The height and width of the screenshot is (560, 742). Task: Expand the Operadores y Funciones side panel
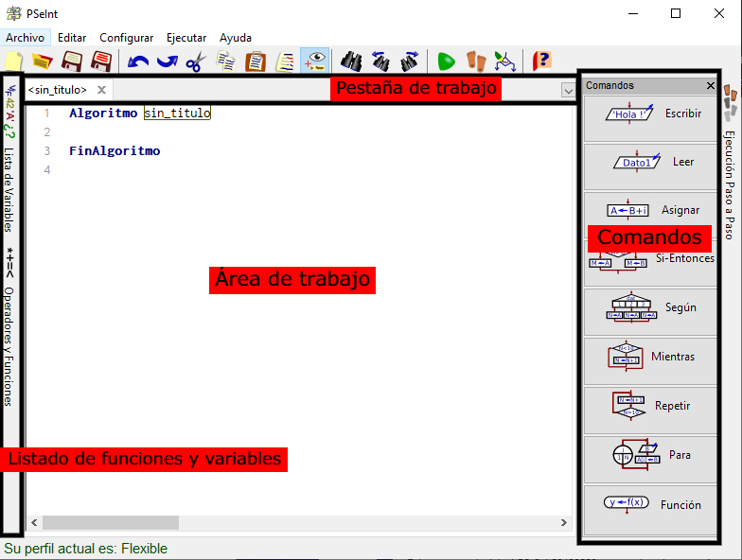[x=9, y=345]
